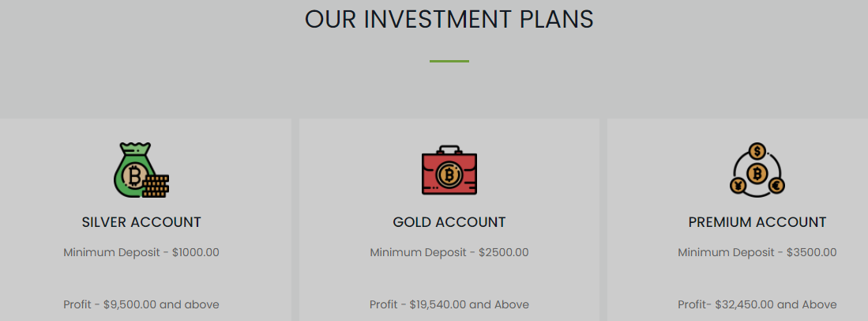The image size is (868, 321).
Task: Click the gold coin stack beside money bag
Action: click(x=156, y=186)
